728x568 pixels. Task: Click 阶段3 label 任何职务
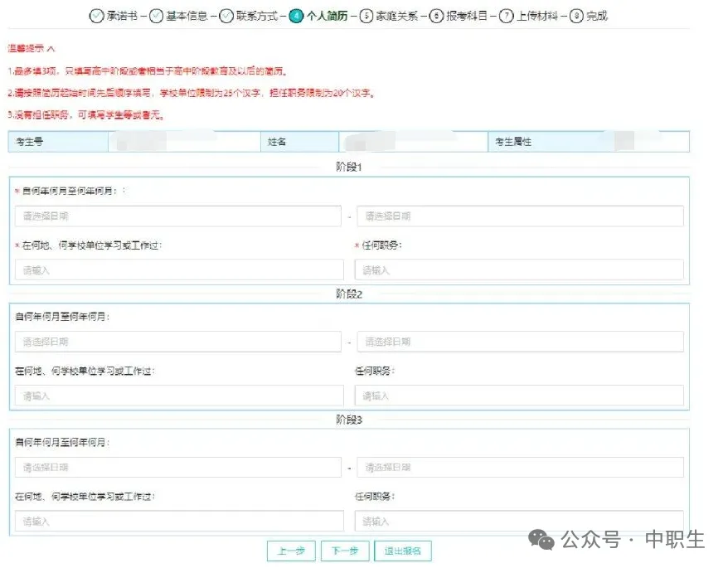tap(375, 497)
